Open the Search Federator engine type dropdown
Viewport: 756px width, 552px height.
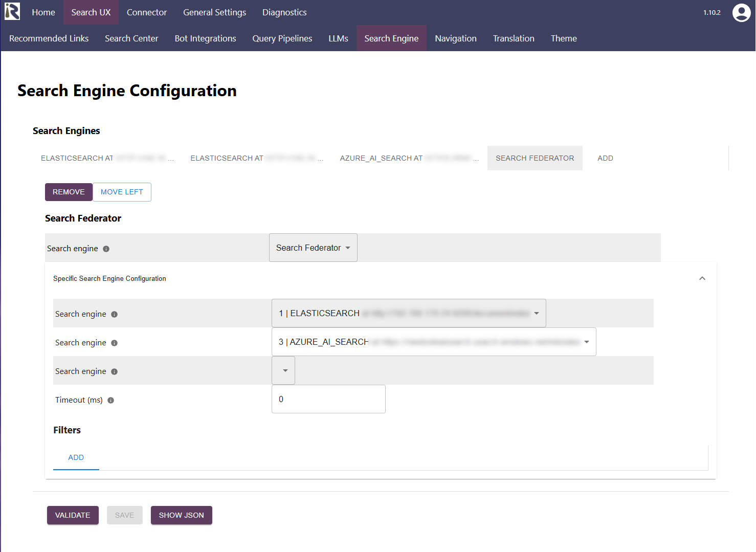pos(313,248)
